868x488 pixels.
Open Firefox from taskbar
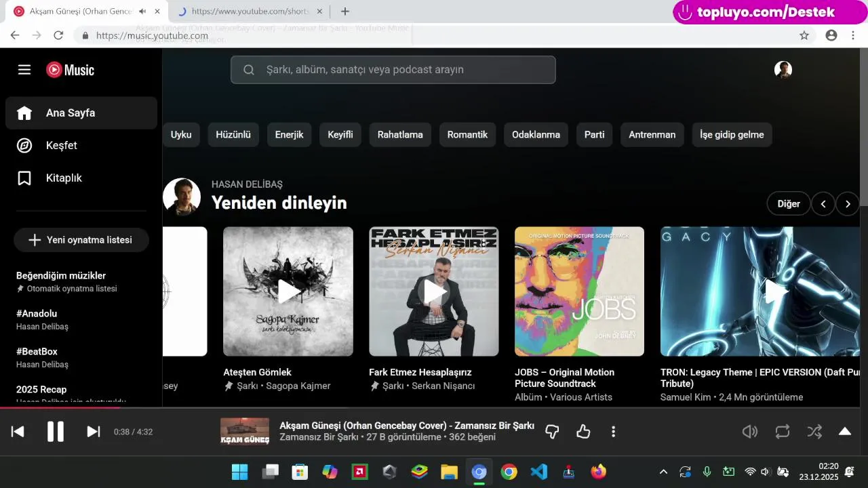pyautogui.click(x=599, y=472)
